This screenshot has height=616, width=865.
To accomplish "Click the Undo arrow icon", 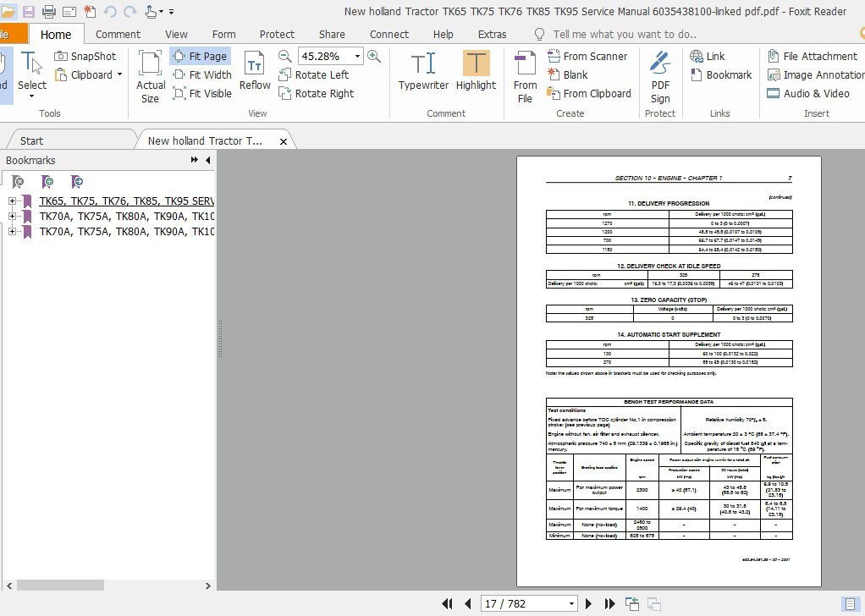I will pyautogui.click(x=110, y=11).
